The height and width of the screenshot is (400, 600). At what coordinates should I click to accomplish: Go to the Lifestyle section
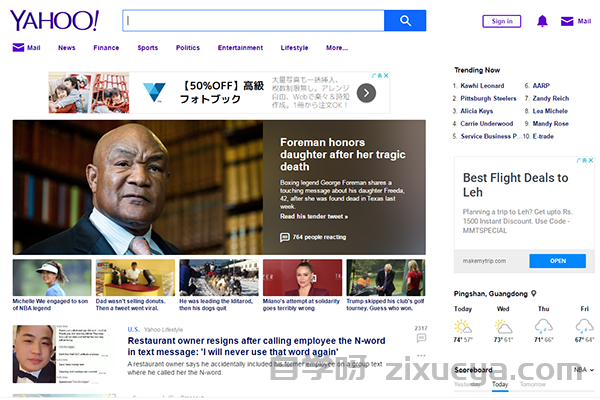[294, 48]
